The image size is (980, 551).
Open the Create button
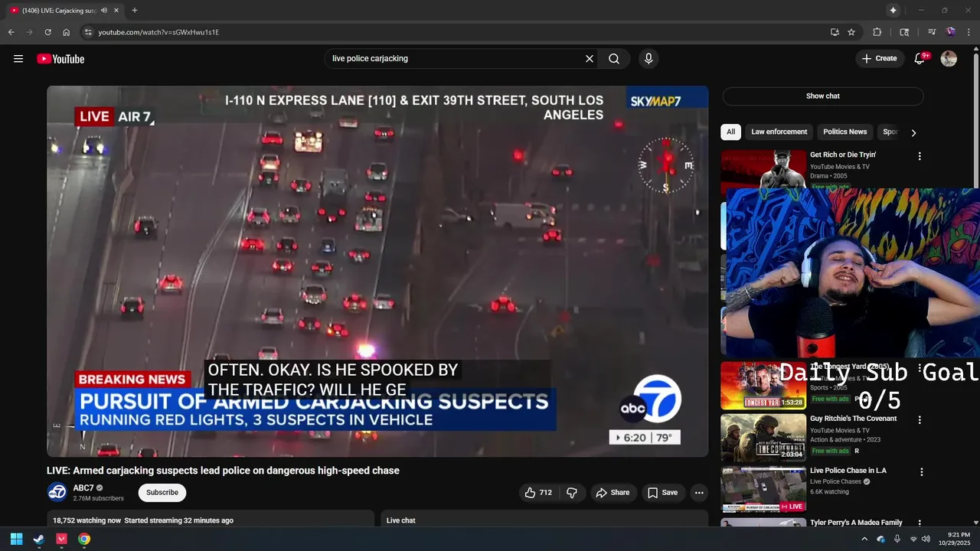pos(878,59)
